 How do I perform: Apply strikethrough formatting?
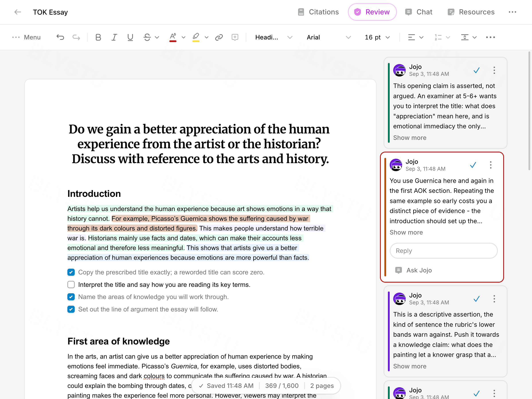click(147, 37)
